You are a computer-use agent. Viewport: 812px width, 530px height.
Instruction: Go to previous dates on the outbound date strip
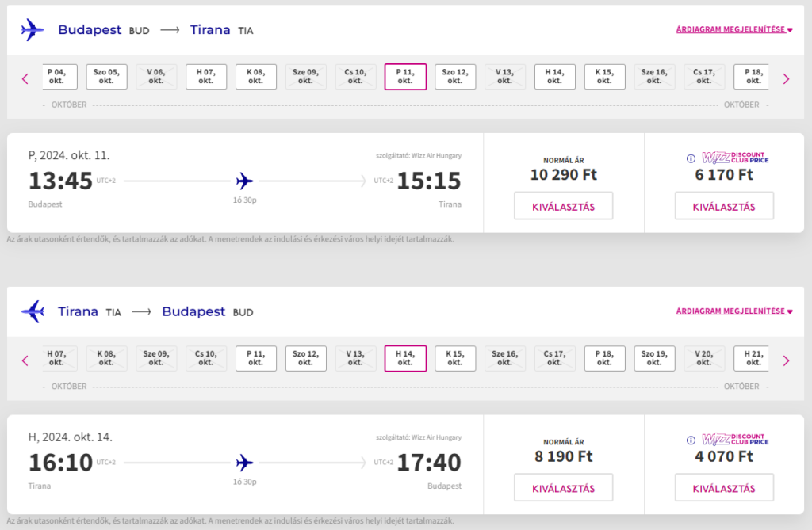pyautogui.click(x=25, y=78)
